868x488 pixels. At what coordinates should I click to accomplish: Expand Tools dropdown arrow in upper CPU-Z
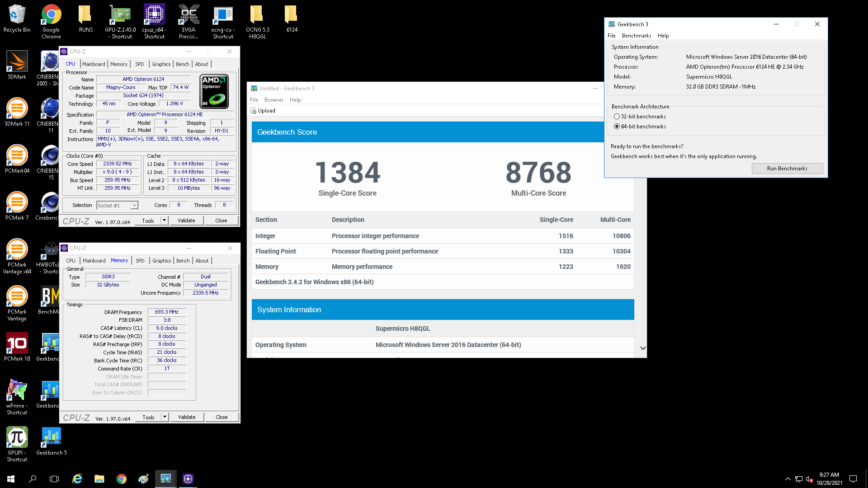[165, 221]
